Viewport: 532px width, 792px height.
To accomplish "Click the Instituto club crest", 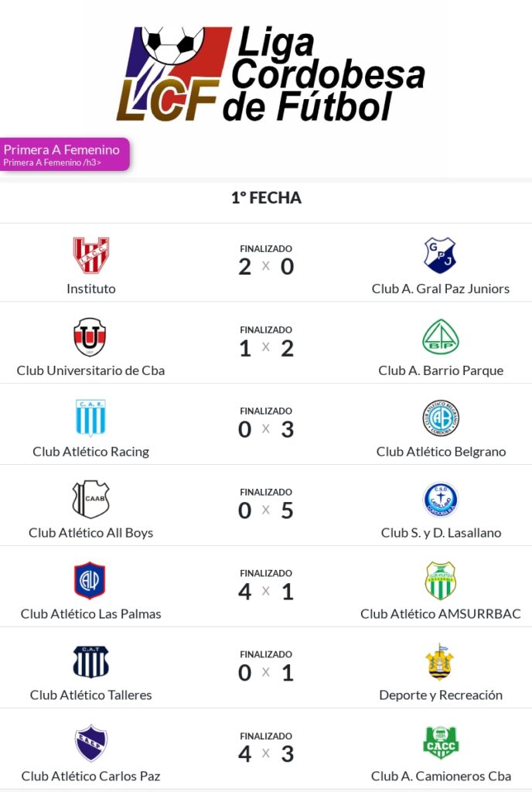I will tap(90, 255).
